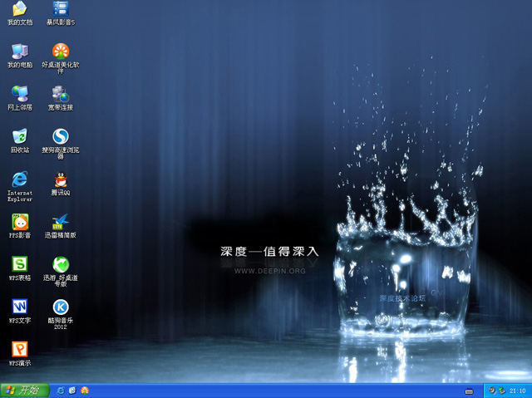Click the 开始 Start button
The width and height of the screenshot is (532, 398).
click(x=23, y=390)
